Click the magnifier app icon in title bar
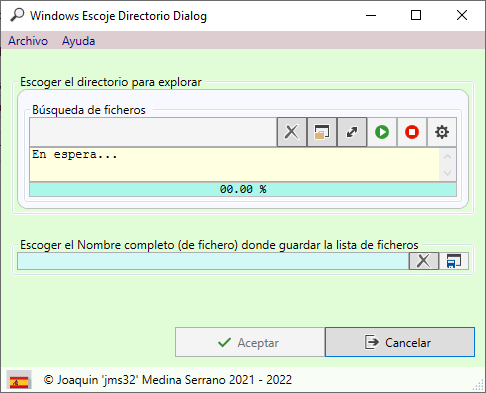Screen dimensions: 486x393 17,15
